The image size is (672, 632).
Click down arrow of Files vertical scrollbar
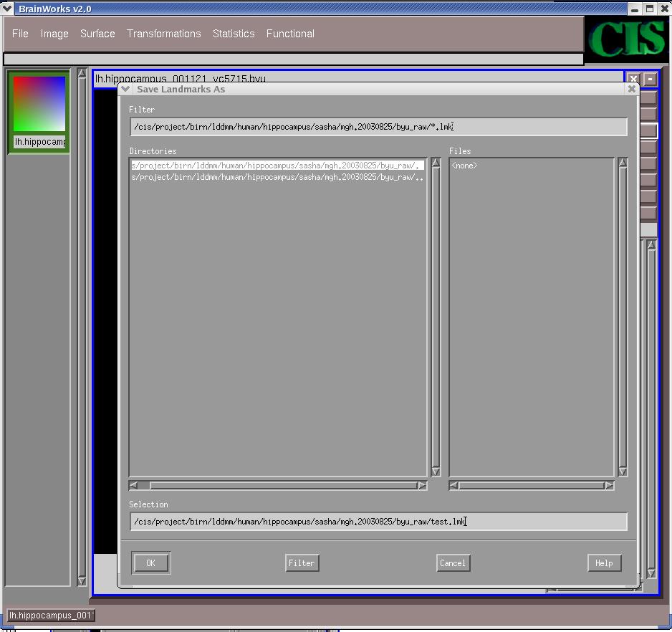pyautogui.click(x=623, y=471)
